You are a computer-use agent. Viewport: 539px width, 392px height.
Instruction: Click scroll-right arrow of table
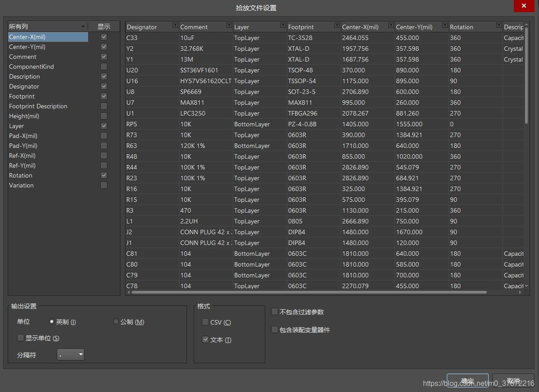(x=520, y=292)
